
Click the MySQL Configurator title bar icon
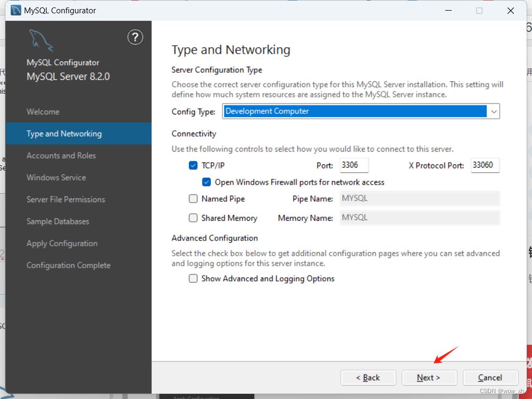15,11
